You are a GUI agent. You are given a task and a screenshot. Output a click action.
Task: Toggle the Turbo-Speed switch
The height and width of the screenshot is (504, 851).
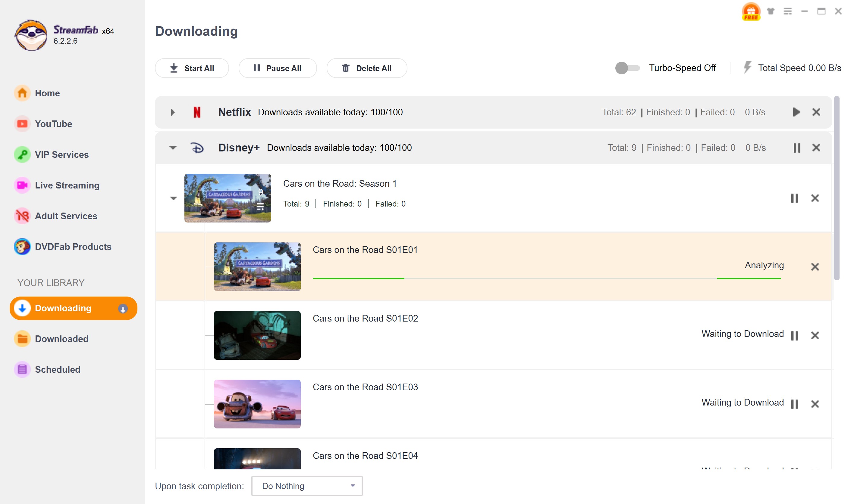[x=627, y=68]
